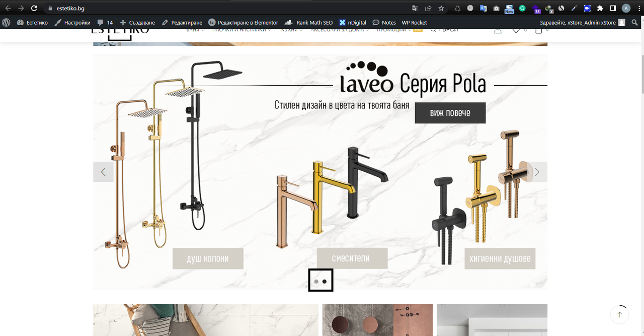
Task: Open the color picker eyedropper extension
Action: 574,8
